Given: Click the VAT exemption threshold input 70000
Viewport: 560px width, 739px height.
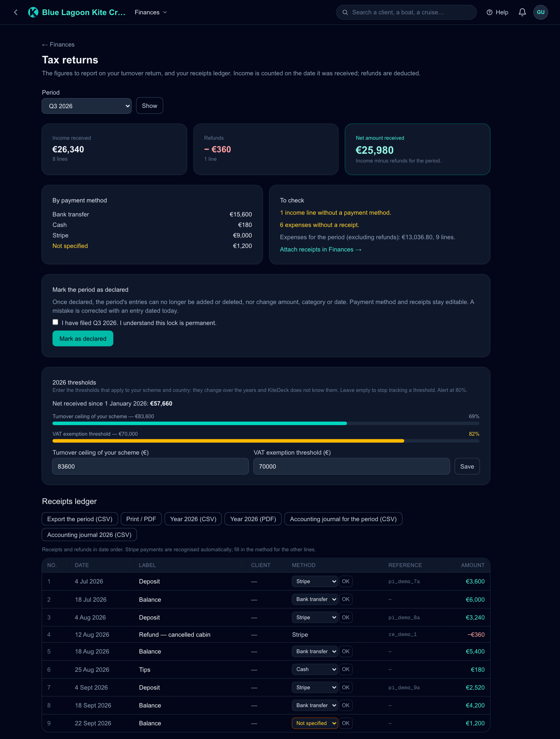Looking at the screenshot, I should coord(352,467).
